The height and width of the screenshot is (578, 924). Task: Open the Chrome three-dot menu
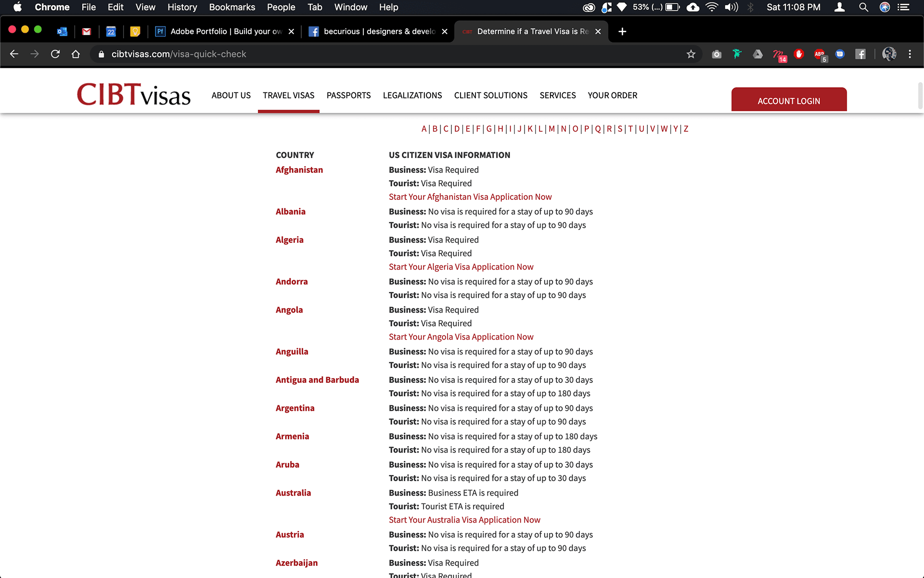click(x=910, y=54)
